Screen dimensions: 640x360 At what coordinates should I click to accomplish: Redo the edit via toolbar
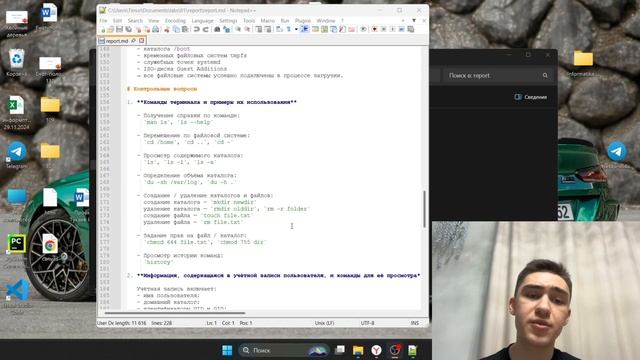(206, 29)
